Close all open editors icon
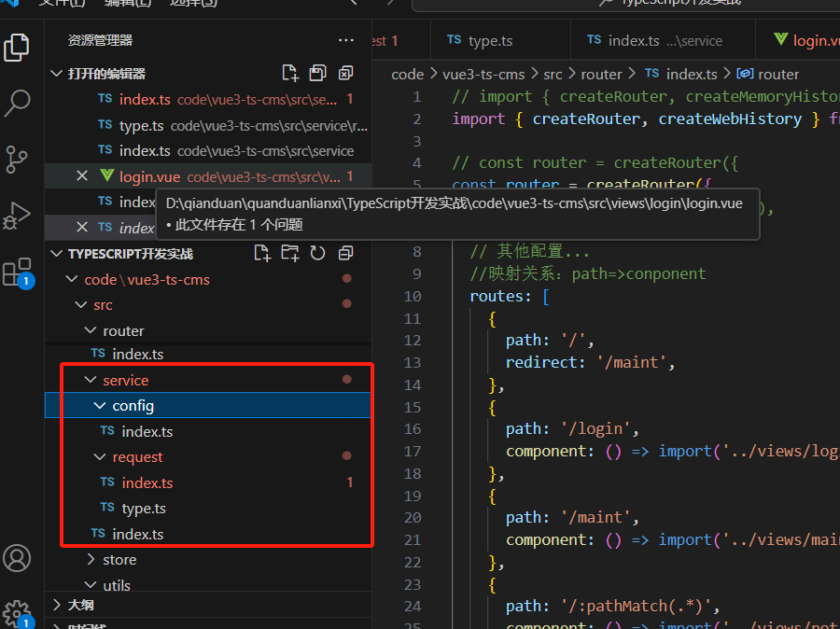The image size is (840, 629). tap(346, 73)
